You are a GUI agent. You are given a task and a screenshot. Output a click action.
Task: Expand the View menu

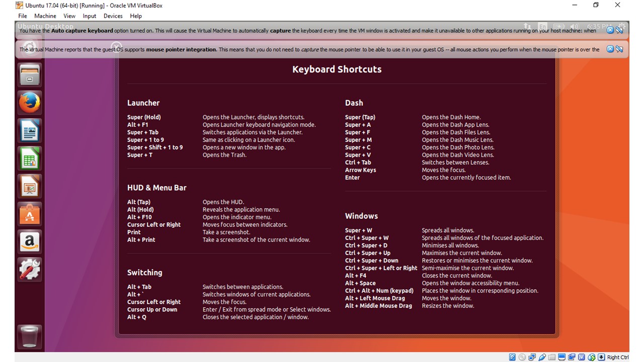pyautogui.click(x=69, y=16)
